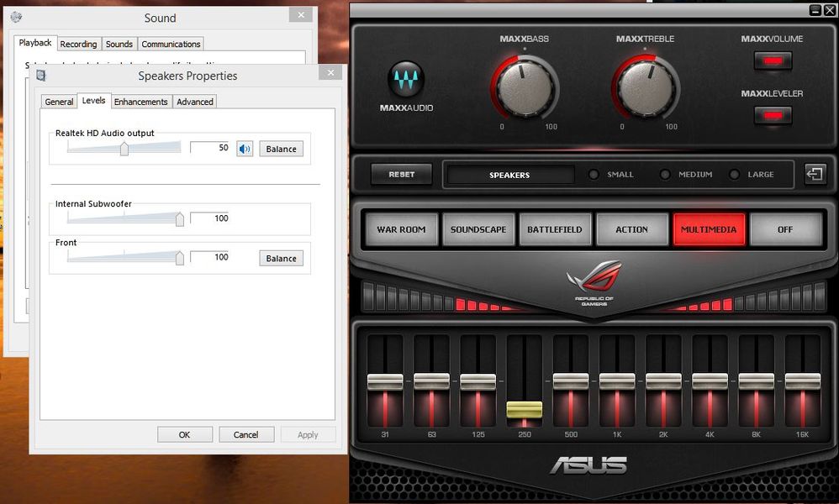The width and height of the screenshot is (839, 504).
Task: Toggle the MAXXLEVELER switch
Action: 772,115
